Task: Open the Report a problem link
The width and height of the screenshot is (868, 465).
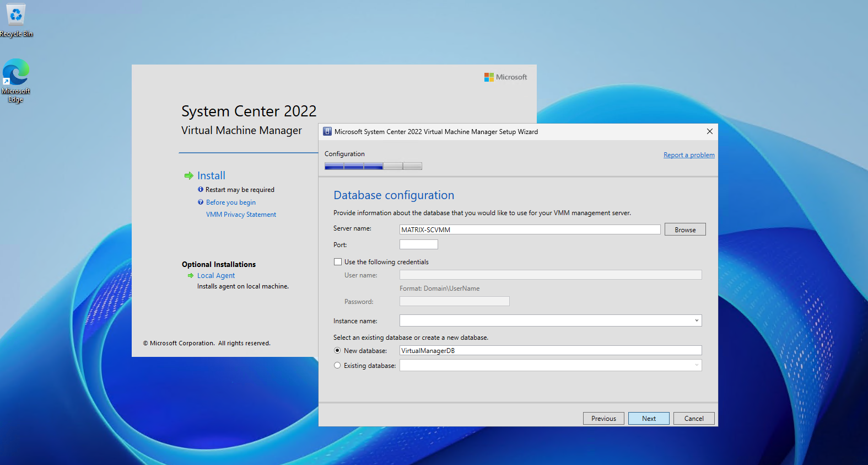Action: pyautogui.click(x=689, y=155)
